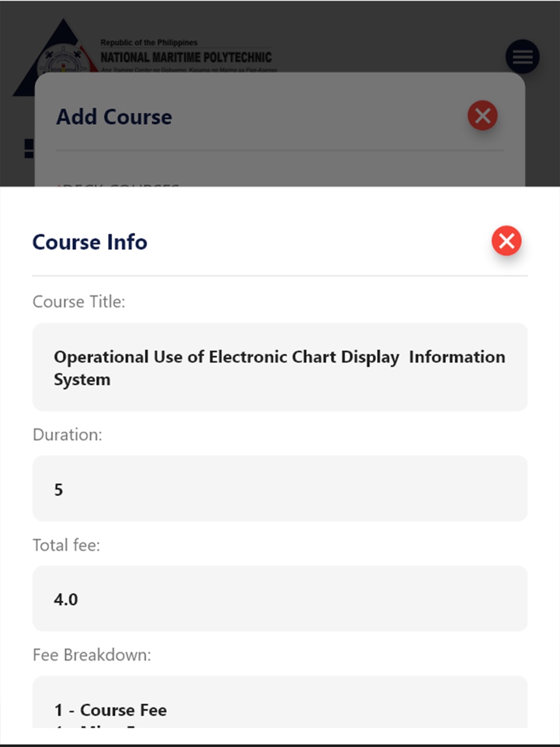560x747 pixels.
Task: Click the Total fee label
Action: 66,545
